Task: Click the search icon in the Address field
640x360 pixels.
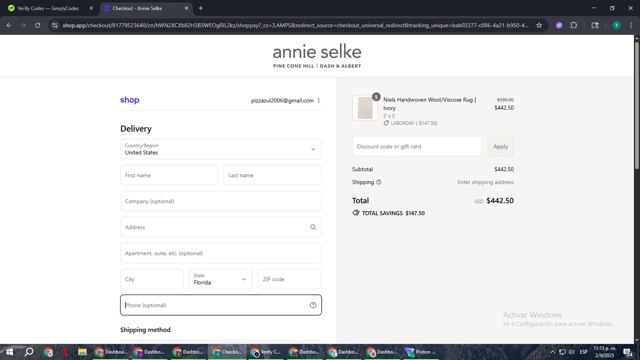Action: point(313,227)
